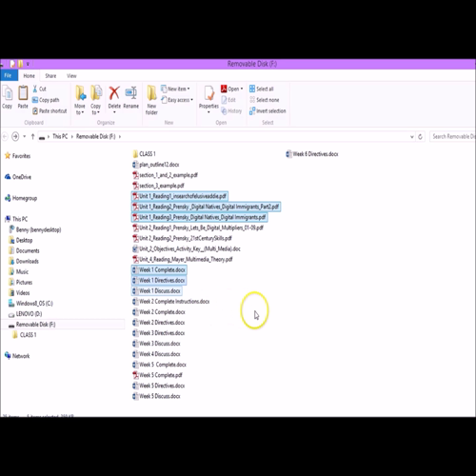Select the CLASS 1 folder in file list
The height and width of the screenshot is (476, 476).
144,154
